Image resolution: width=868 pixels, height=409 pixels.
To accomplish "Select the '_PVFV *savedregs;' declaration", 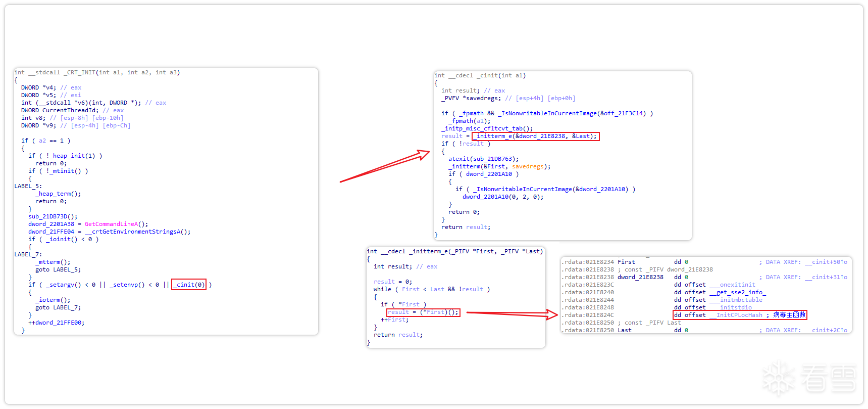I will pyautogui.click(x=472, y=98).
